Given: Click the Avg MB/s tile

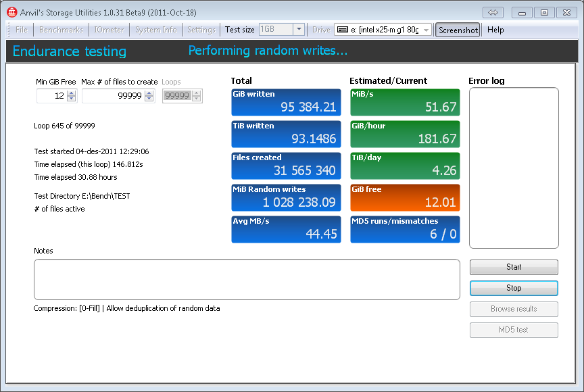Looking at the screenshot, I should coord(286,229).
